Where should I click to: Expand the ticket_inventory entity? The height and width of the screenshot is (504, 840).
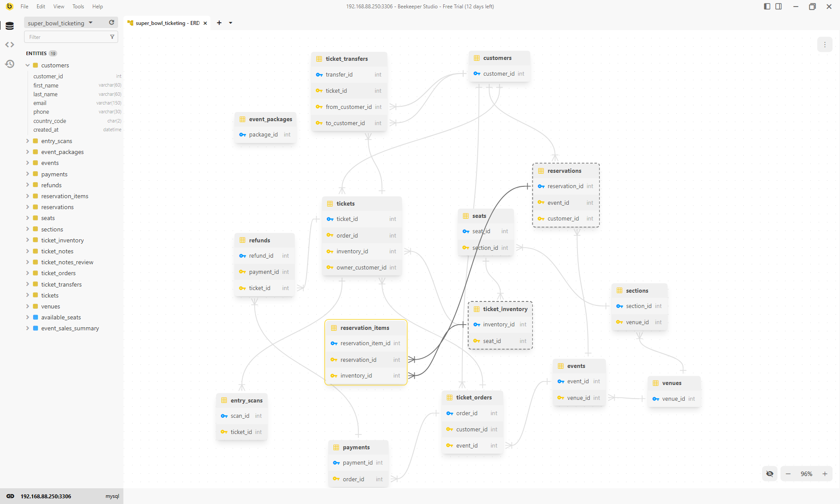pyautogui.click(x=28, y=240)
